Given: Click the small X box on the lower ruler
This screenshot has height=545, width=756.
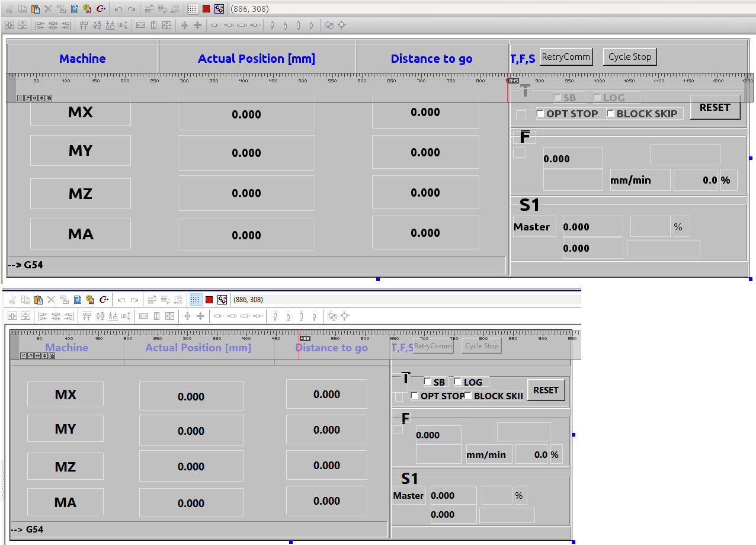Looking at the screenshot, I should 23,356.
